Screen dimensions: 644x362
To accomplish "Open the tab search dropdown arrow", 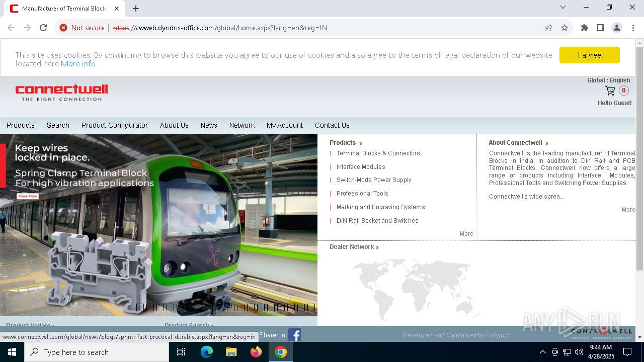I will [563, 7].
